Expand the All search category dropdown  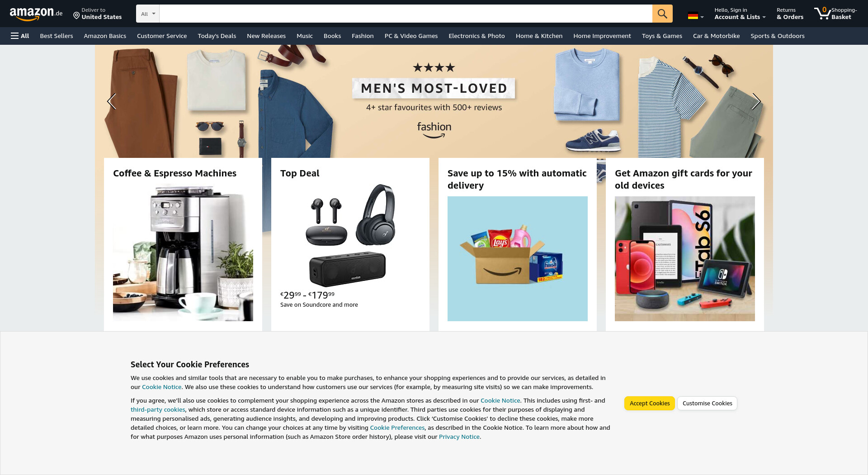click(148, 14)
